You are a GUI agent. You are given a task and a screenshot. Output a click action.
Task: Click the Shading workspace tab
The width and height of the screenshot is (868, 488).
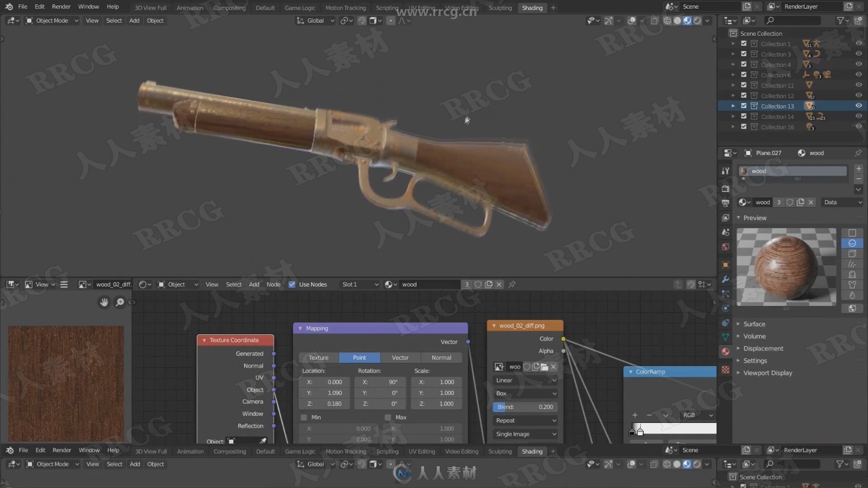[x=532, y=7]
